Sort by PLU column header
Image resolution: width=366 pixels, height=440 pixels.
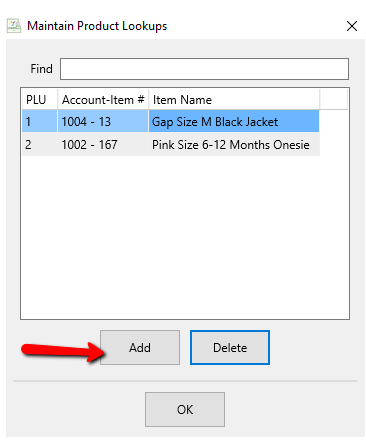[x=40, y=99]
